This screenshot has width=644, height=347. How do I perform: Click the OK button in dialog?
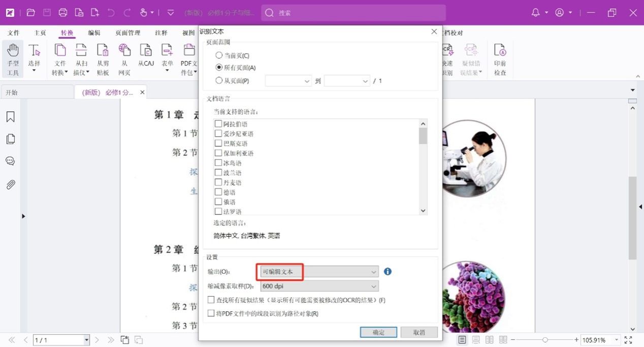click(x=378, y=332)
